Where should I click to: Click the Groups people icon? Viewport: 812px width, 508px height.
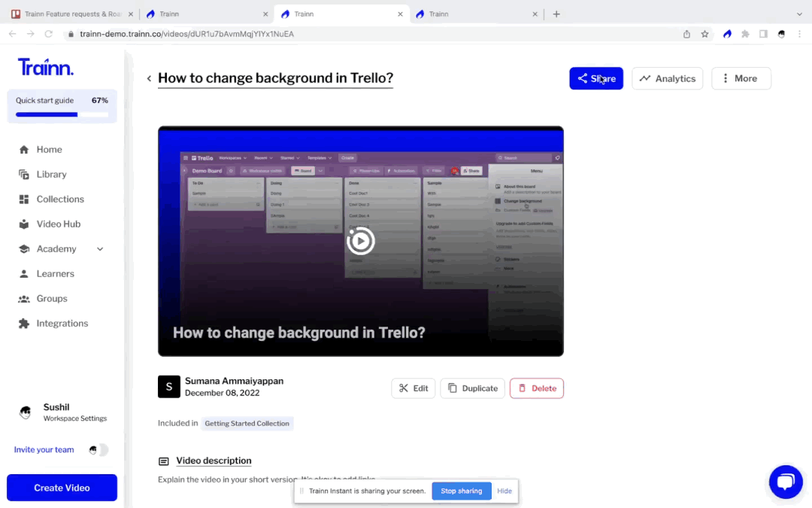point(24,299)
